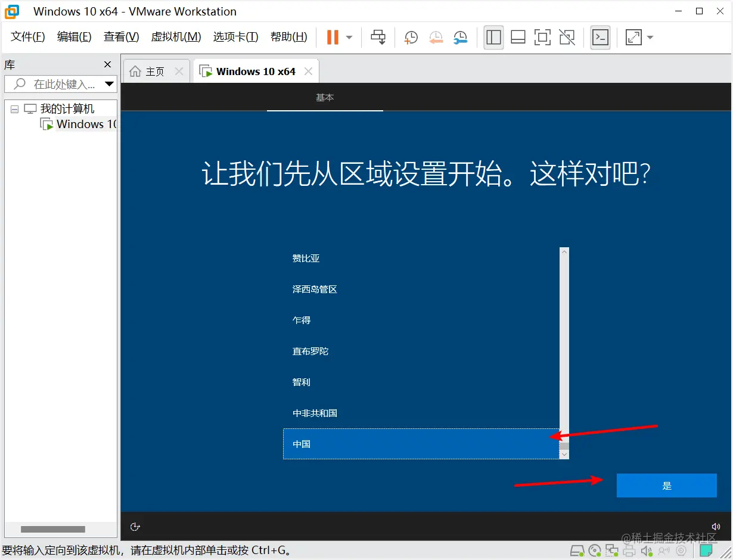Select 我的计算机 in the library tree
Screen dimensions: 733x560
[67, 109]
